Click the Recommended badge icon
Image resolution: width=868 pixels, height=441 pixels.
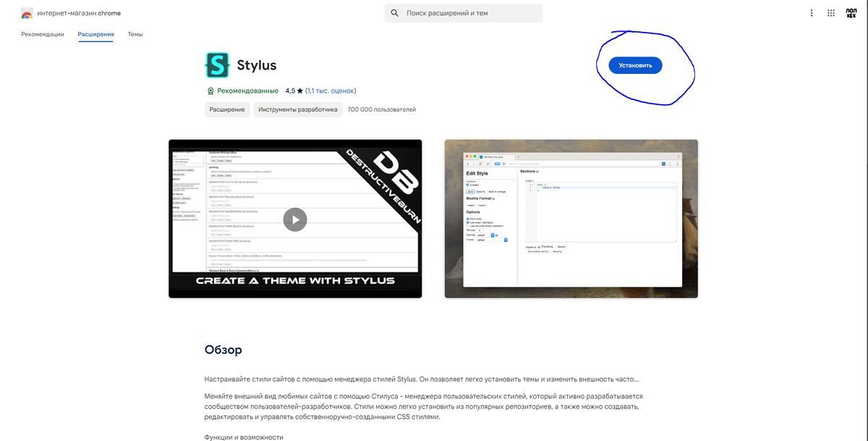point(210,91)
